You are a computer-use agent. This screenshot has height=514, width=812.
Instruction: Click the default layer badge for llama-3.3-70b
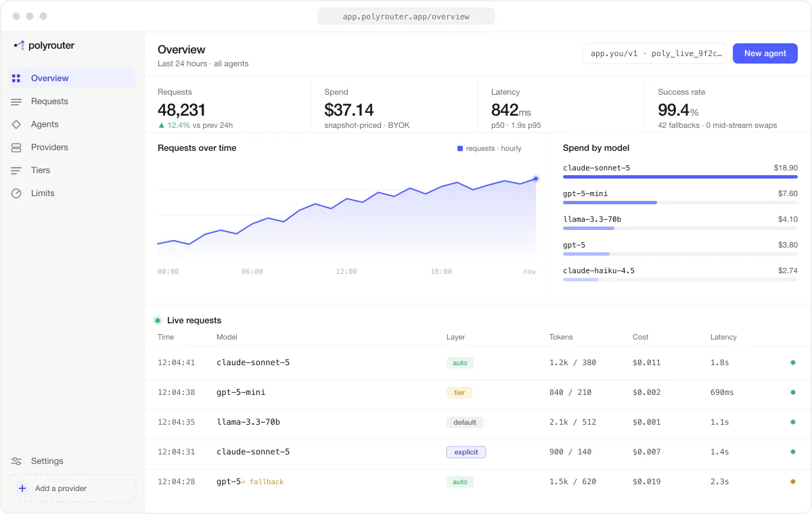(x=465, y=422)
